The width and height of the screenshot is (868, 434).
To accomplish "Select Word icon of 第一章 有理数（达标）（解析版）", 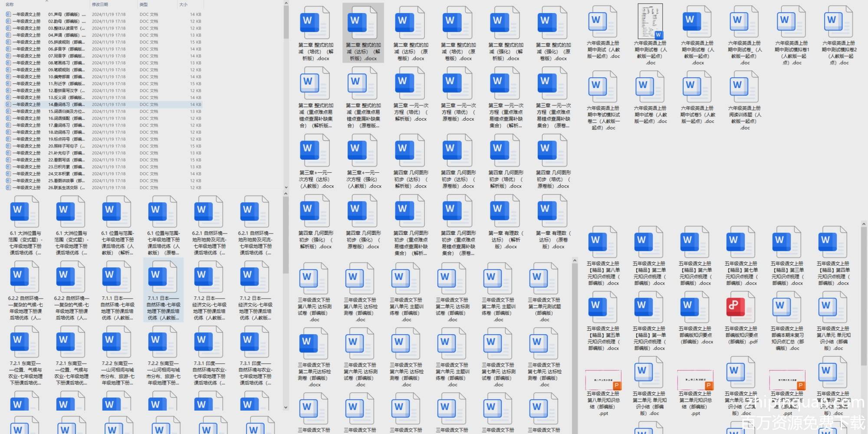I will coord(505,211).
